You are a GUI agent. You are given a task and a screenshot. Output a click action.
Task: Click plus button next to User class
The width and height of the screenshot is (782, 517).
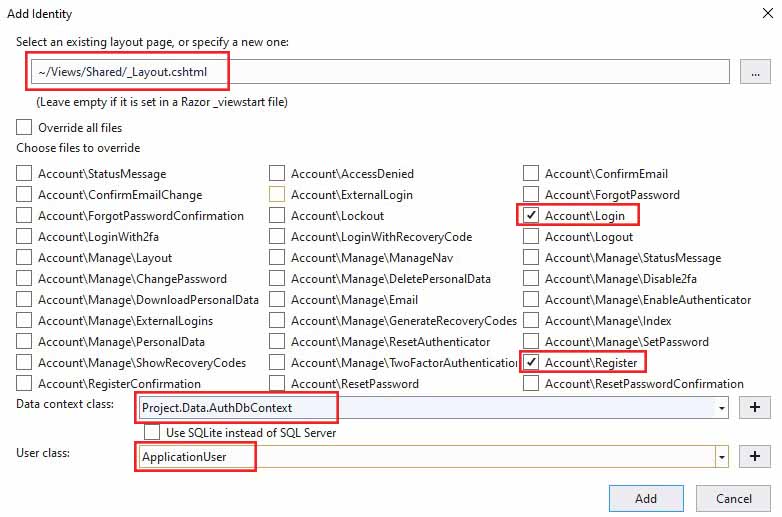[755, 456]
